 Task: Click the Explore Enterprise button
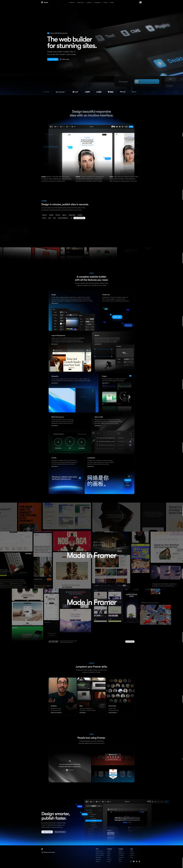[60, 832]
